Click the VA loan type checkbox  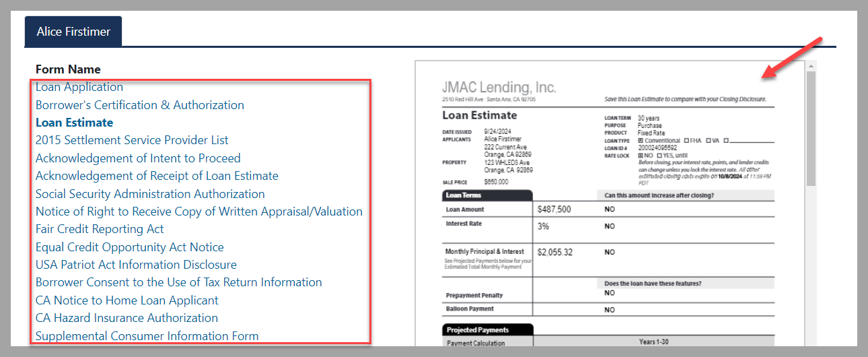point(707,140)
